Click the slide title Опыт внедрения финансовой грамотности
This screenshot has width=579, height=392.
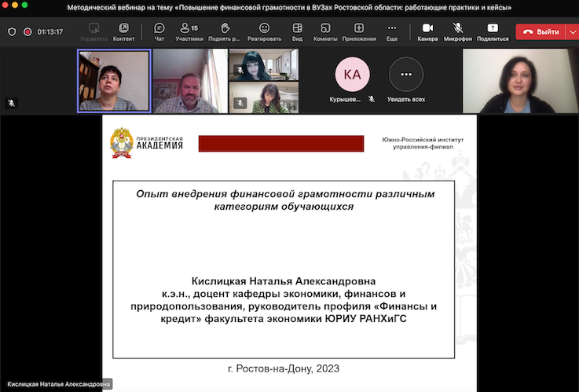tap(285, 200)
